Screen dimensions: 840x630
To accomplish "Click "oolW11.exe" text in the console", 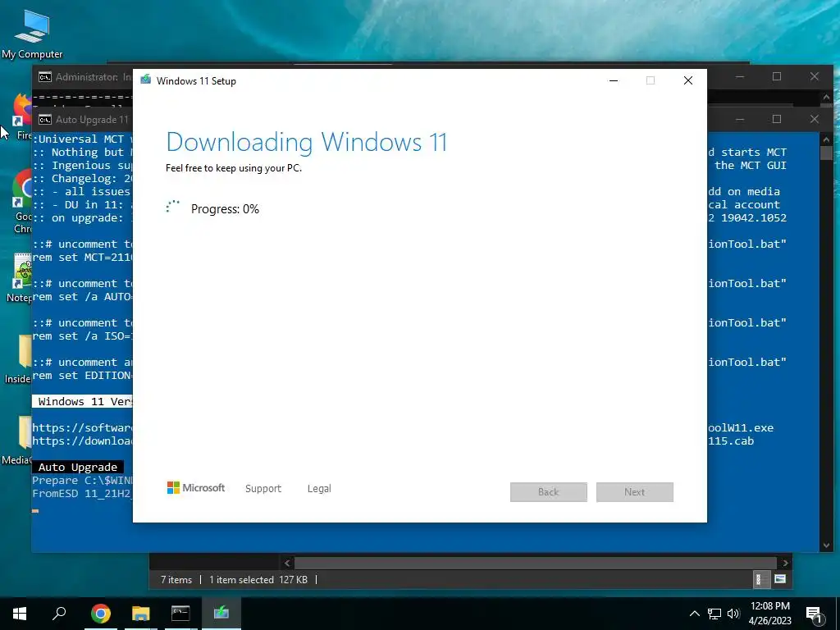I will [x=741, y=428].
